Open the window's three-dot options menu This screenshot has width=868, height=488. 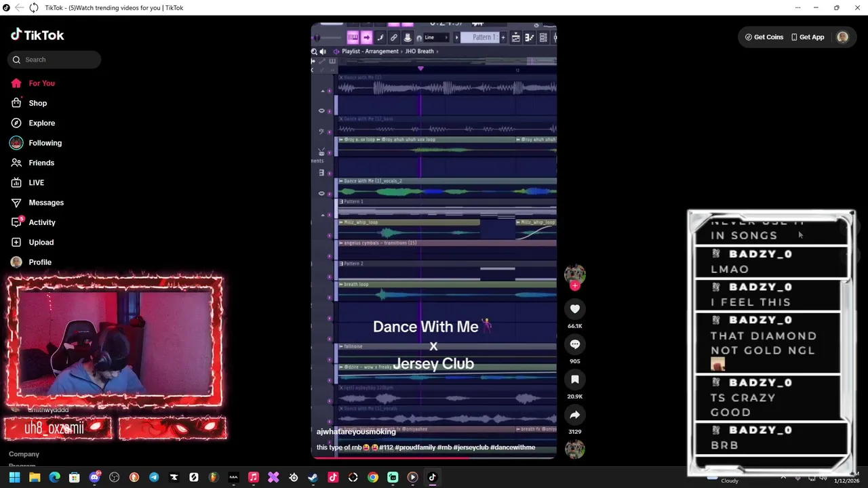click(797, 7)
